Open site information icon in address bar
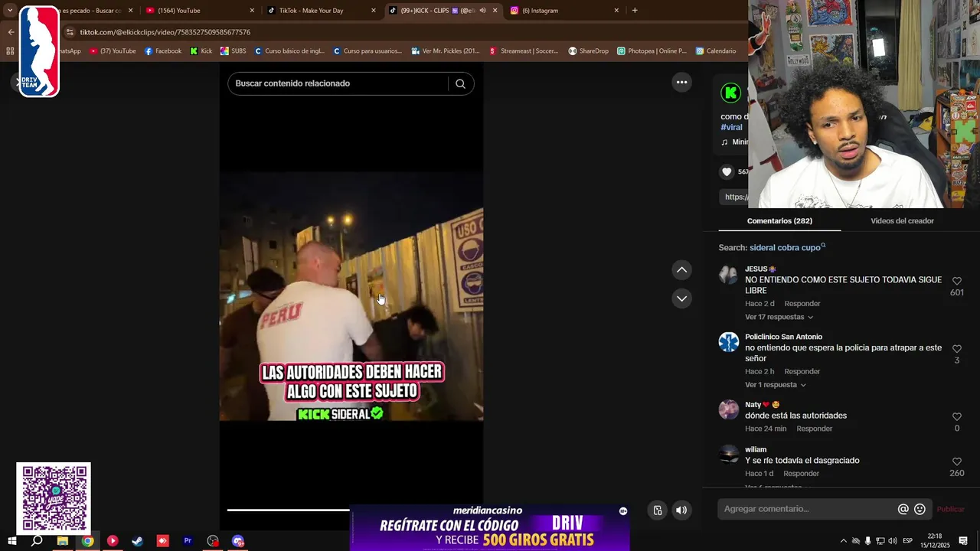 pyautogui.click(x=70, y=32)
